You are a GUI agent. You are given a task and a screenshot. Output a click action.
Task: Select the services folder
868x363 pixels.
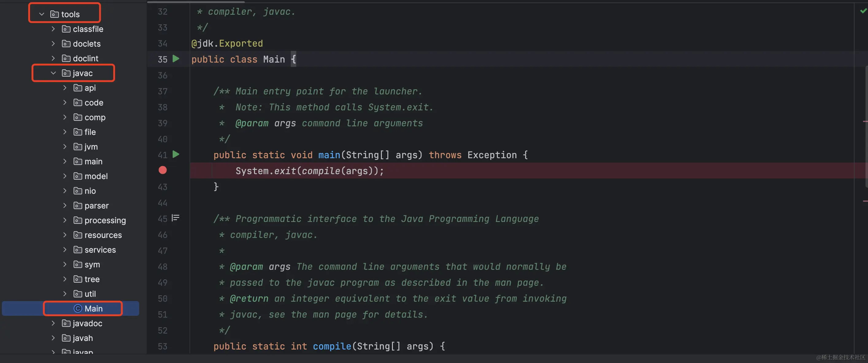coord(100,250)
